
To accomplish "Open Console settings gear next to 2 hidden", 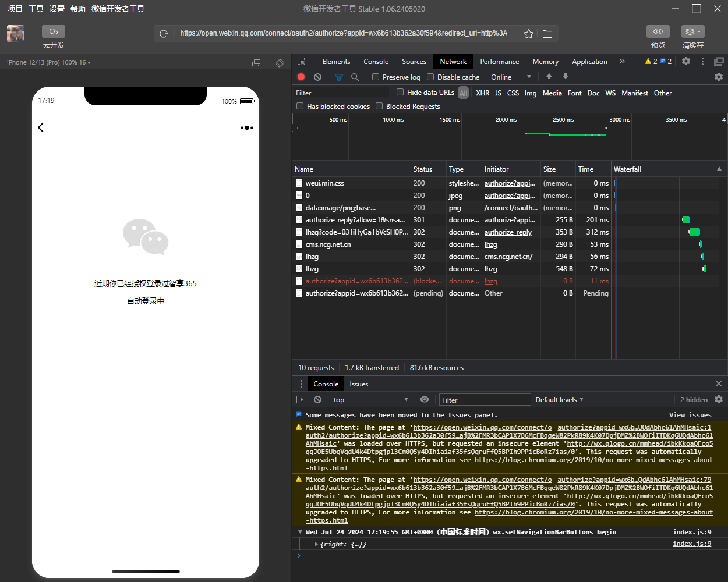I will coord(719,399).
